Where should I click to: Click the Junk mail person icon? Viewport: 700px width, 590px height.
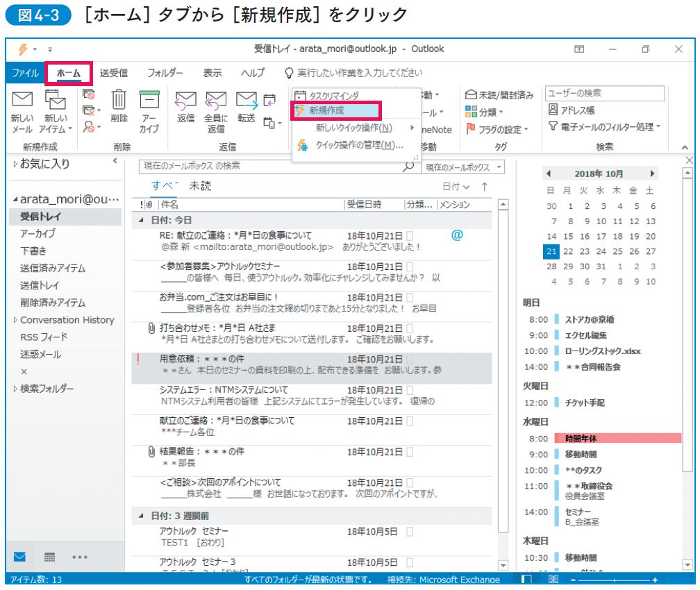point(89,127)
